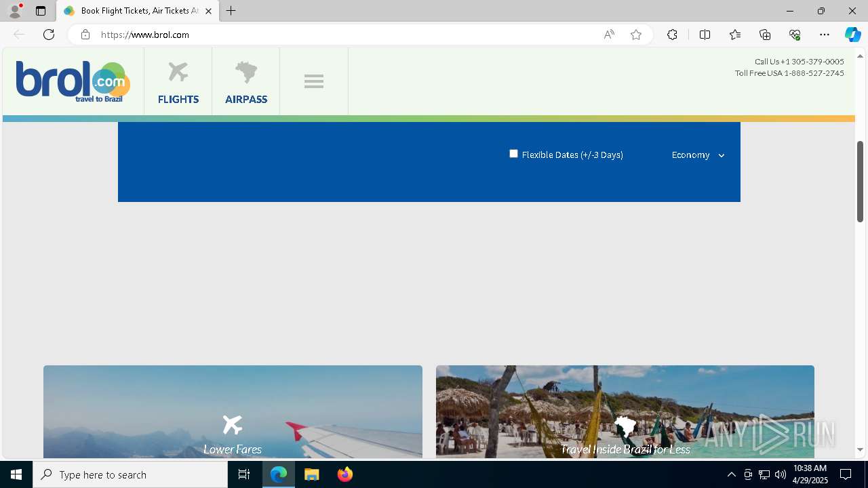Screen dimensions: 868x488
Task: Toggle Split screen view
Action: (x=705, y=35)
